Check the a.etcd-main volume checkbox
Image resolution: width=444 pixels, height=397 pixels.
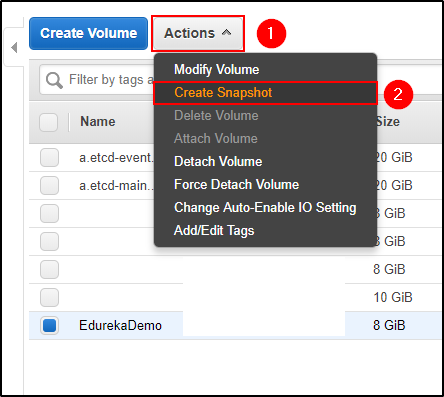[49, 185]
